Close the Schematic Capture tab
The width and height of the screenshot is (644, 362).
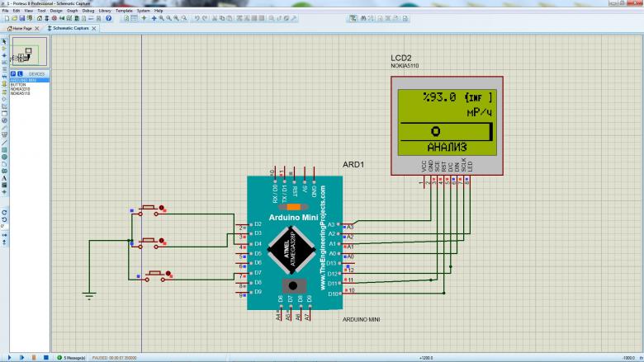pyautogui.click(x=94, y=28)
